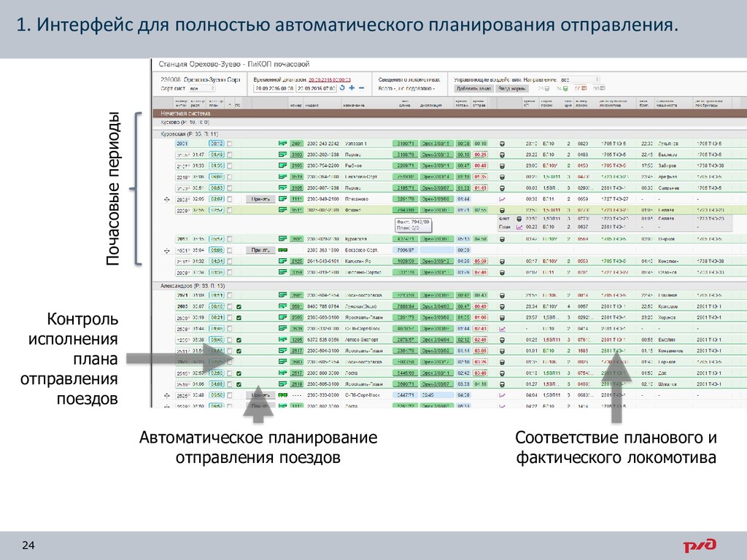This screenshot has height=560, width=747.
Task: Click the red dashed 00:25 departure time
Action: coord(480,155)
